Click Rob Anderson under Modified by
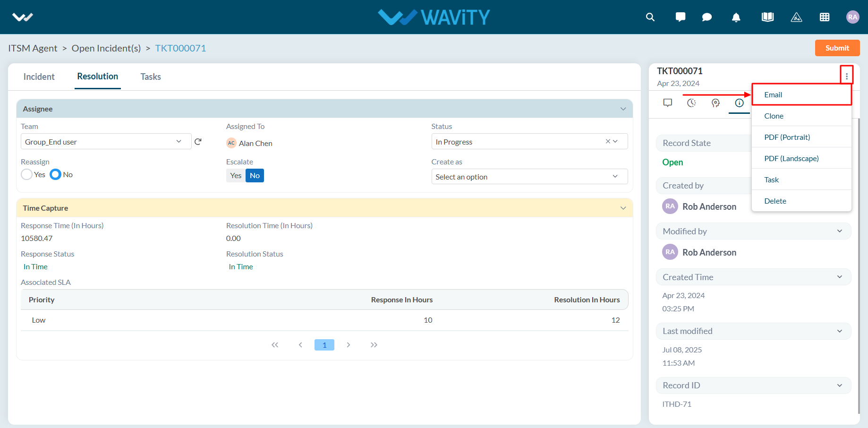This screenshot has width=868, height=428. pos(709,252)
